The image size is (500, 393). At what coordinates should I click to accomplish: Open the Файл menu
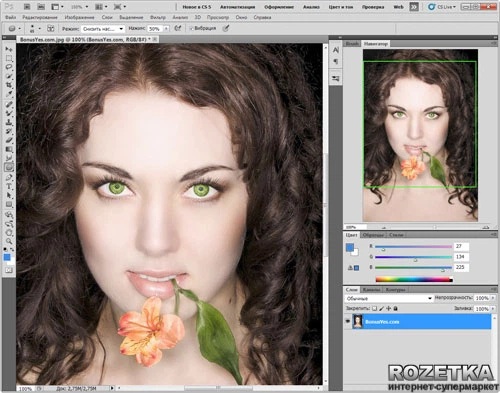click(11, 17)
